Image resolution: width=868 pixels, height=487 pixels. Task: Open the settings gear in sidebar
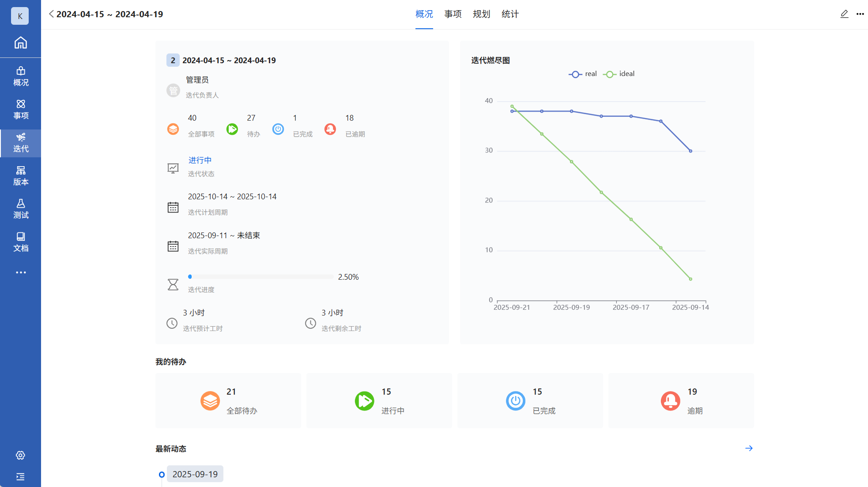tap(20, 455)
